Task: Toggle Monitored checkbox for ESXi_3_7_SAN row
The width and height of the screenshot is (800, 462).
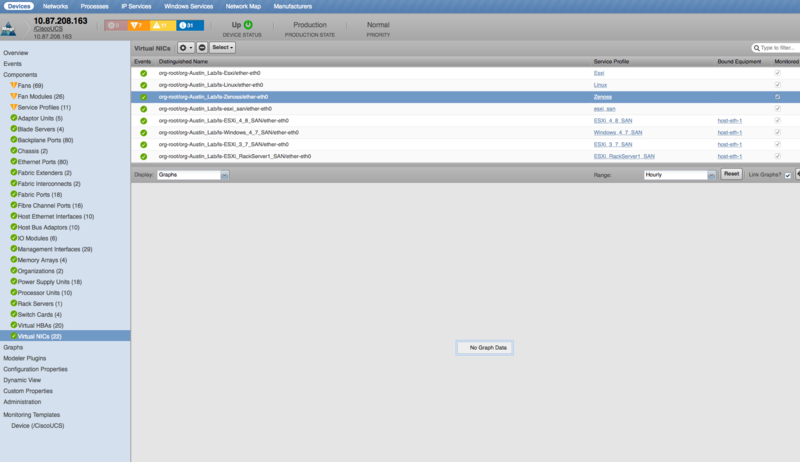Action: pyautogui.click(x=778, y=144)
